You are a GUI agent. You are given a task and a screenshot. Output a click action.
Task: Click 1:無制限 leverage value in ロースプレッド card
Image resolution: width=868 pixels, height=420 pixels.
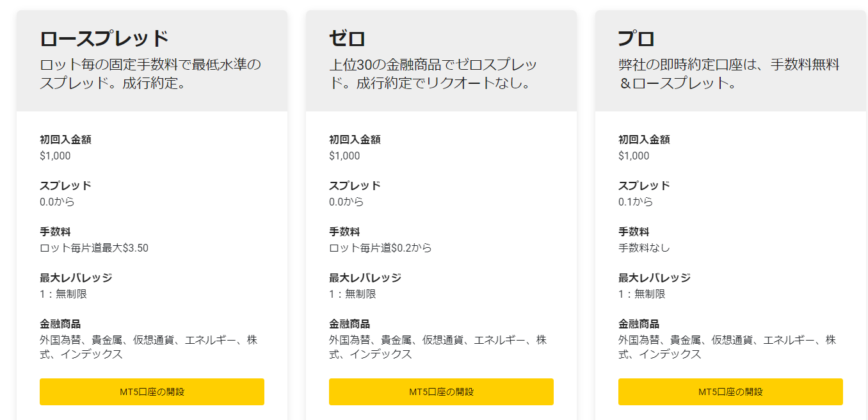[x=63, y=294]
